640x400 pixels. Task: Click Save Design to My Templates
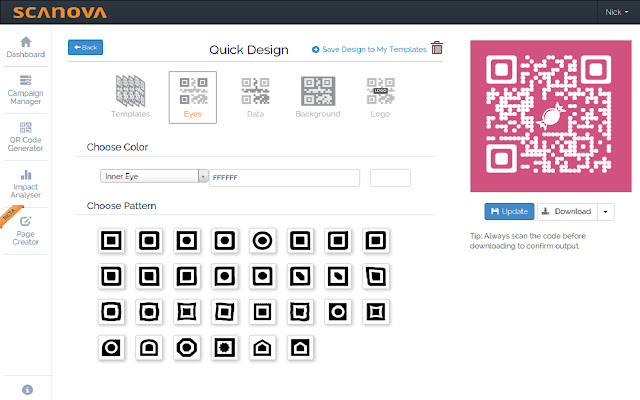(369, 49)
